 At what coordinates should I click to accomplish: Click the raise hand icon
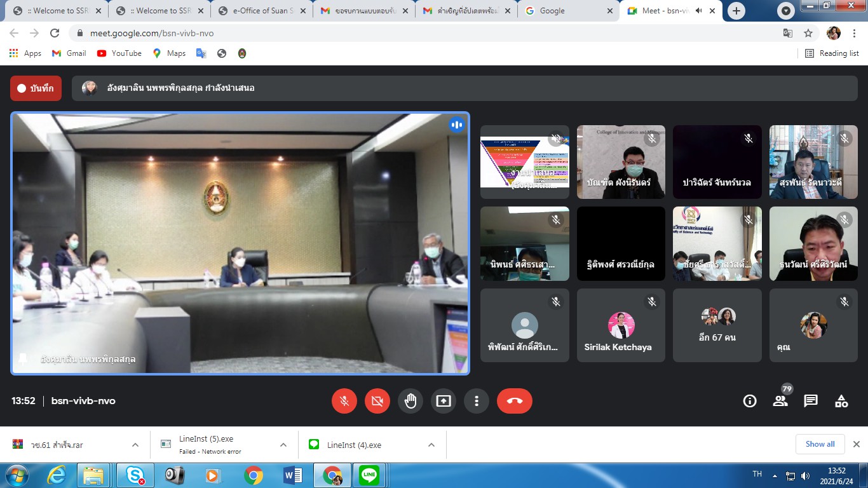click(x=410, y=401)
